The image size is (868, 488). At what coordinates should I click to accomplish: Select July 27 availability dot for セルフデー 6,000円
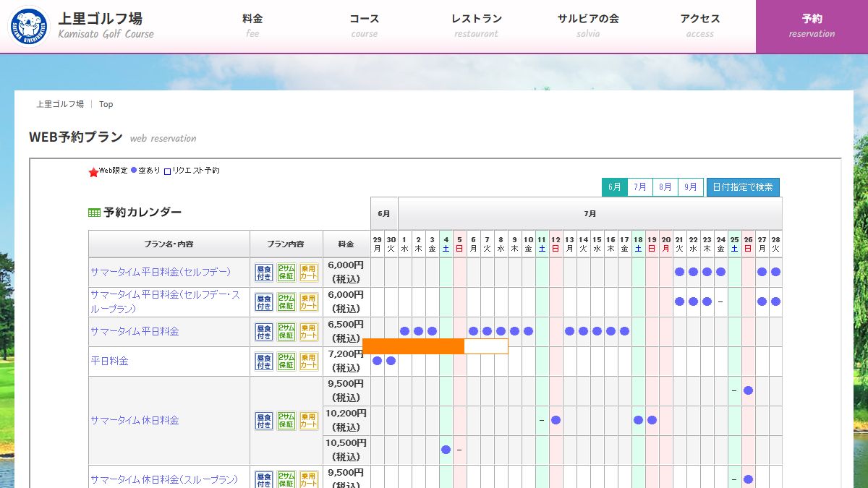tap(762, 272)
